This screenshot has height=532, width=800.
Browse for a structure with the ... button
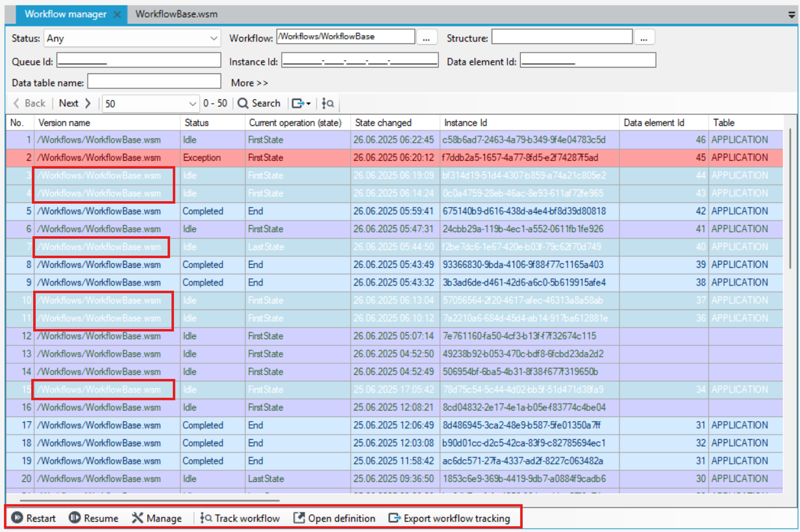(x=644, y=38)
